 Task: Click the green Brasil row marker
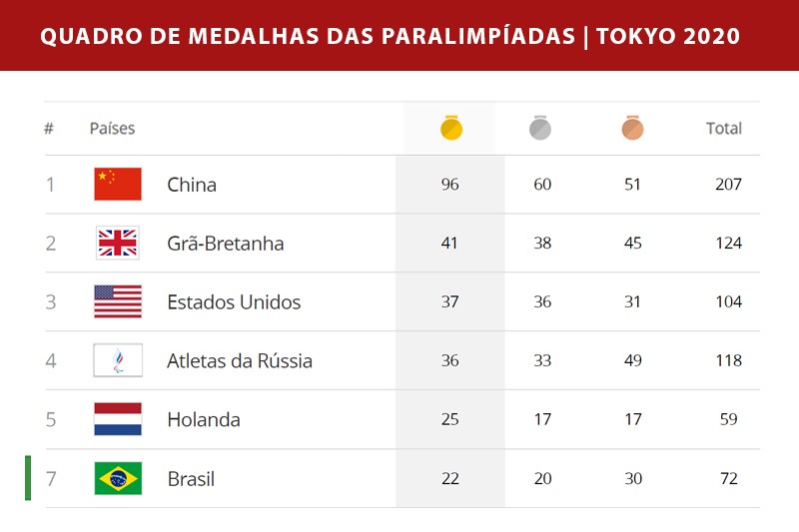point(28,478)
